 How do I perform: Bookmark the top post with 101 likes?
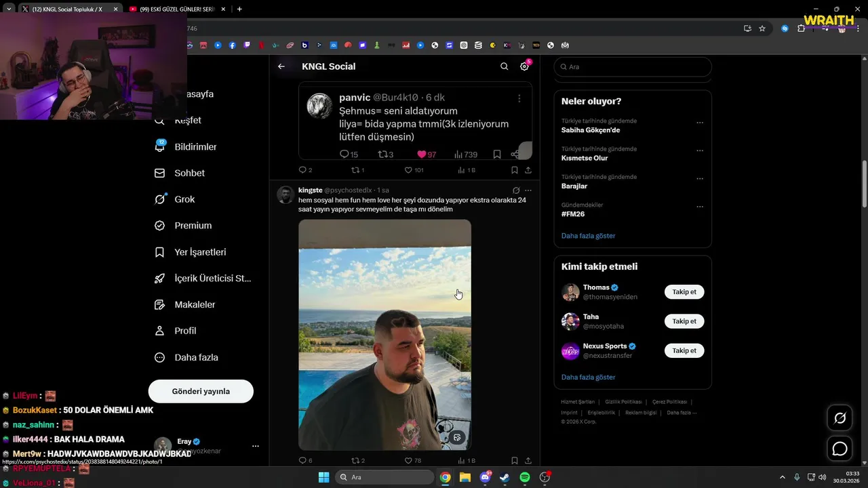pyautogui.click(x=515, y=170)
